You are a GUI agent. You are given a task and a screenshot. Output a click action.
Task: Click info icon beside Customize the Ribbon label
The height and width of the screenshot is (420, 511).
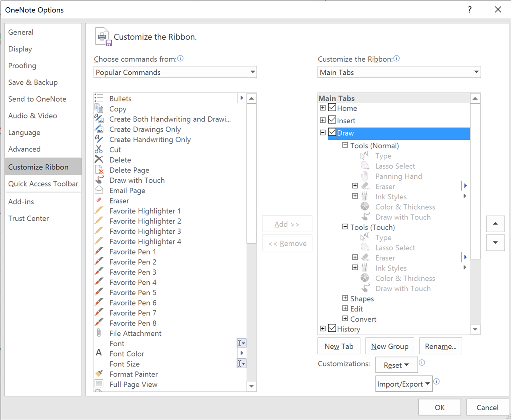(x=397, y=59)
